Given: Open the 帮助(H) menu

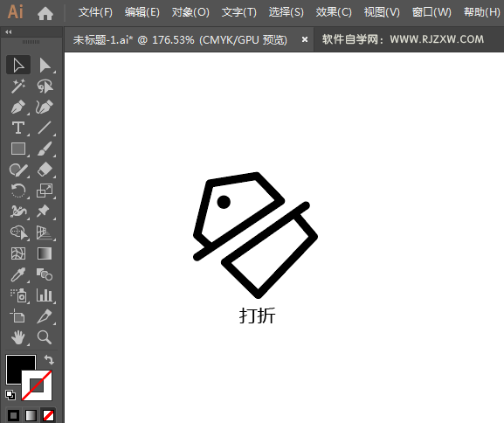Looking at the screenshot, I should (482, 12).
